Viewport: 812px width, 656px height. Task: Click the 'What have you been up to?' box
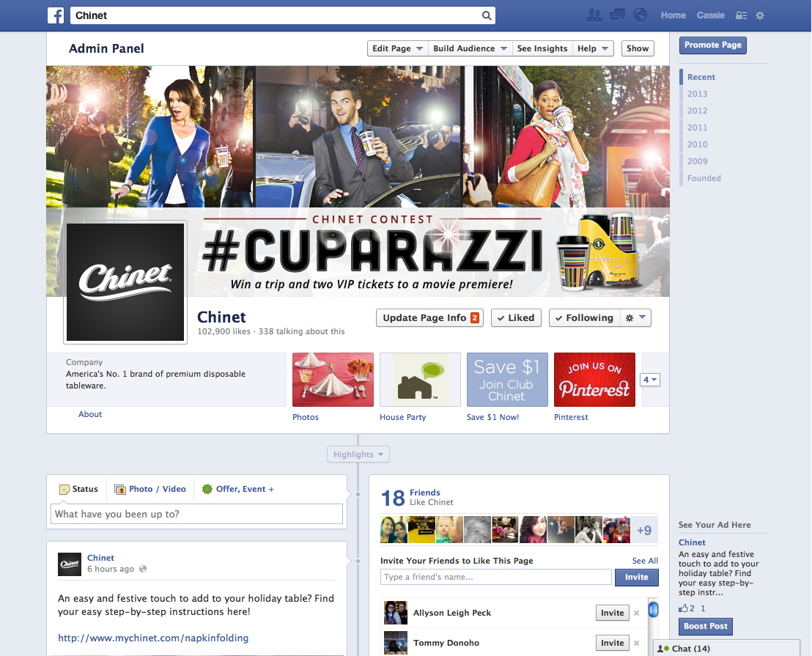click(197, 514)
